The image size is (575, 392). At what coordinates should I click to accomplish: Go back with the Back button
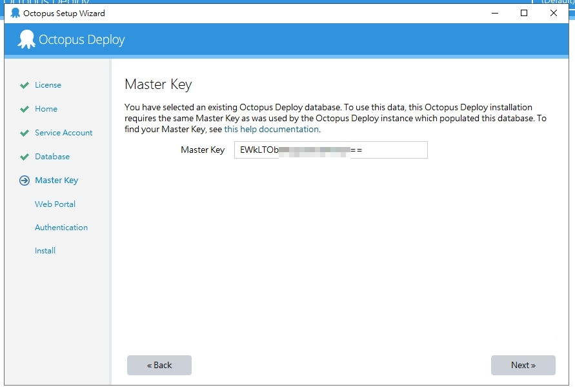click(x=159, y=365)
